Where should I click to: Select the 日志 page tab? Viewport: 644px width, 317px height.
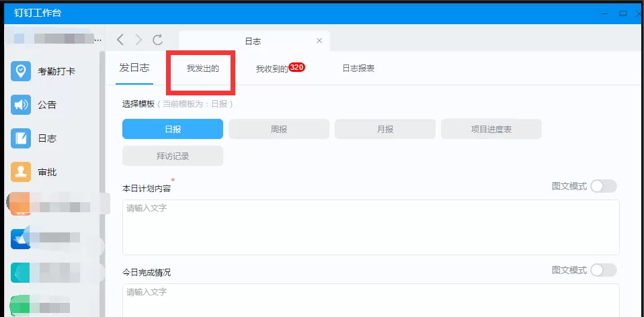pyautogui.click(x=254, y=41)
